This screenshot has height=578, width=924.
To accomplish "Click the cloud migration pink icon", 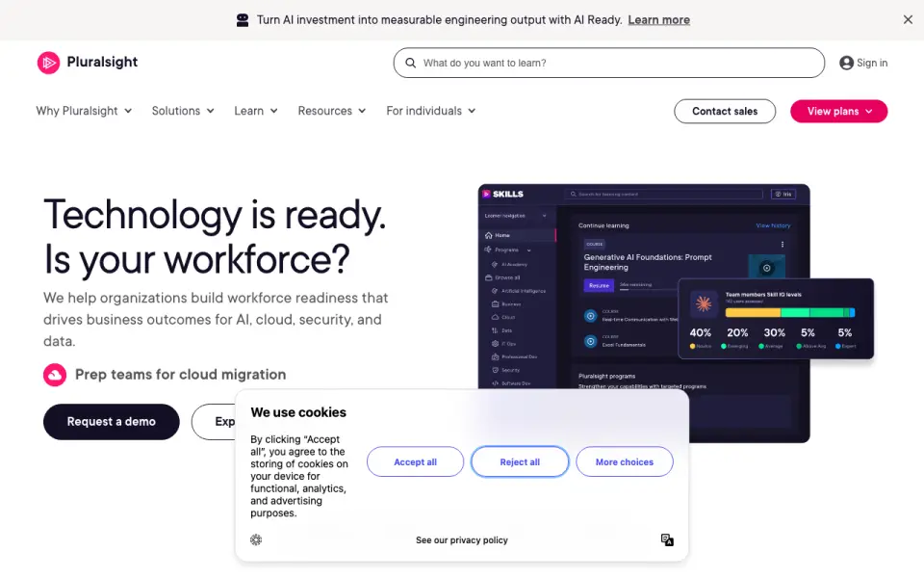I will coord(54,375).
